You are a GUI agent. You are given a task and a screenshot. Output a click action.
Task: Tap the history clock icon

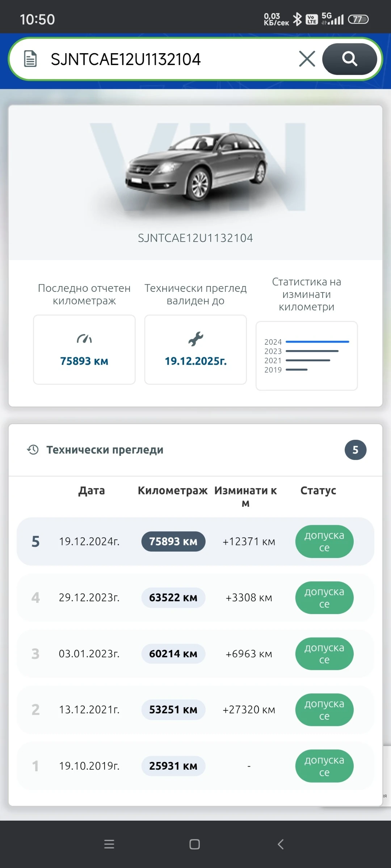click(33, 450)
